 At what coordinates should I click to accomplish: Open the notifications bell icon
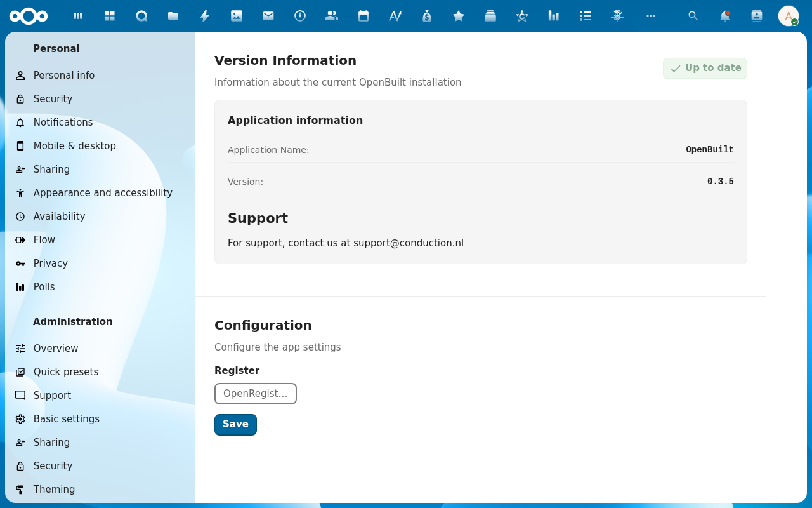tap(724, 16)
